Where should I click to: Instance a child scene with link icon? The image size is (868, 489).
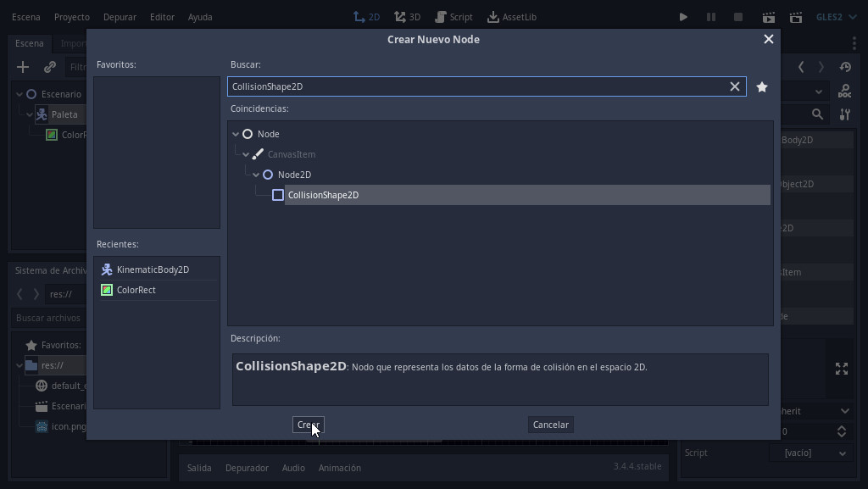point(50,67)
